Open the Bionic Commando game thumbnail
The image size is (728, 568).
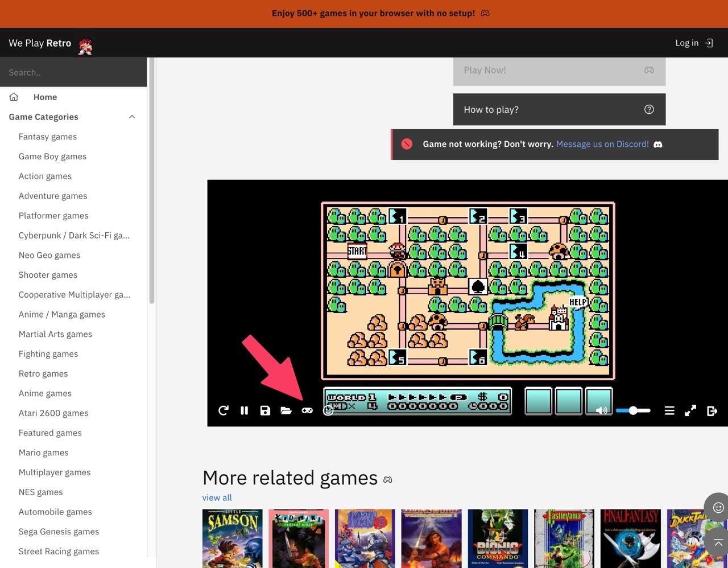click(x=498, y=538)
